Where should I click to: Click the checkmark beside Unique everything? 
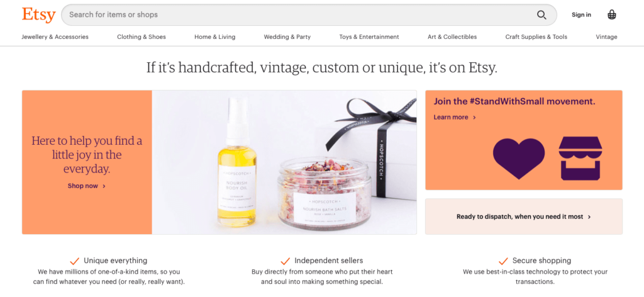[75, 261]
